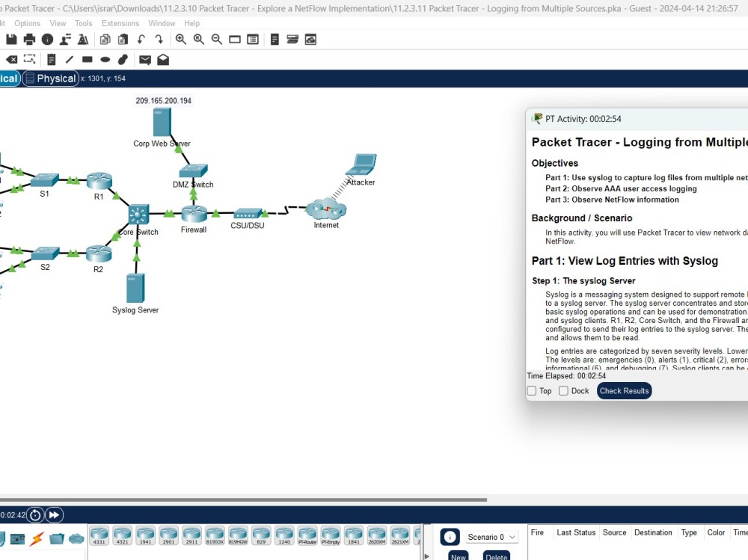Open the Scenario 0 dropdown
The width and height of the screenshot is (748, 560).
(x=491, y=537)
